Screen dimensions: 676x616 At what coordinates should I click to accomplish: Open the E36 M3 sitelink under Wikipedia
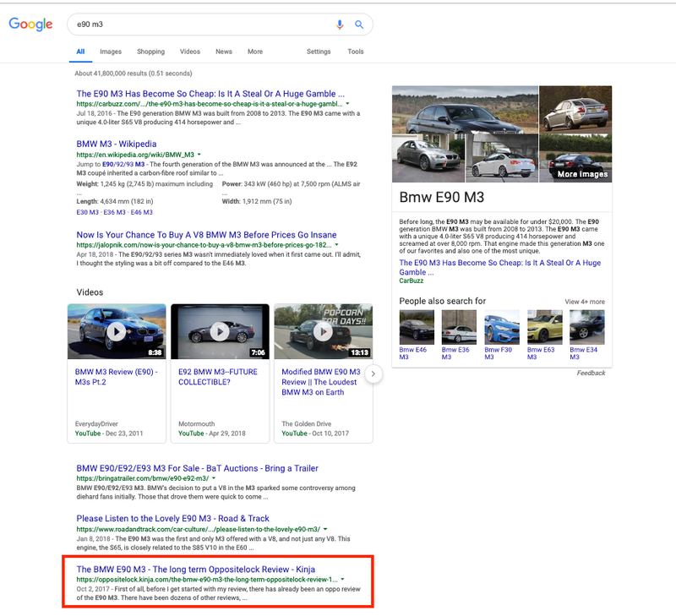point(115,212)
